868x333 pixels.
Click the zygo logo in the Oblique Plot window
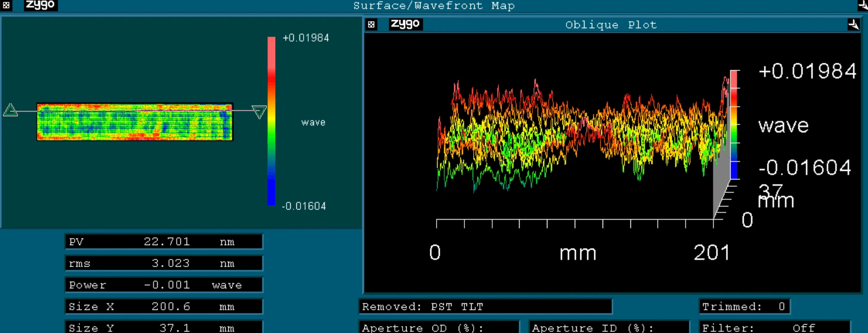pyautogui.click(x=405, y=24)
